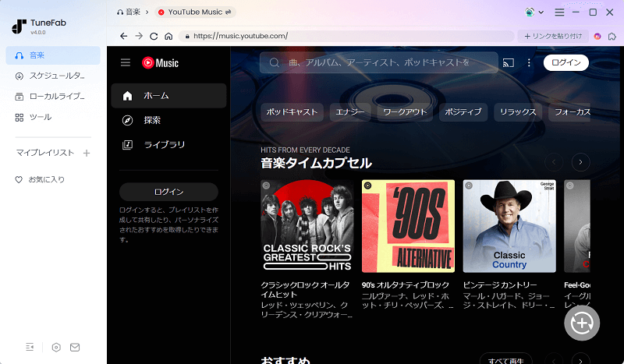Open the ローカルライブ... local library item

pyautogui.click(x=53, y=97)
